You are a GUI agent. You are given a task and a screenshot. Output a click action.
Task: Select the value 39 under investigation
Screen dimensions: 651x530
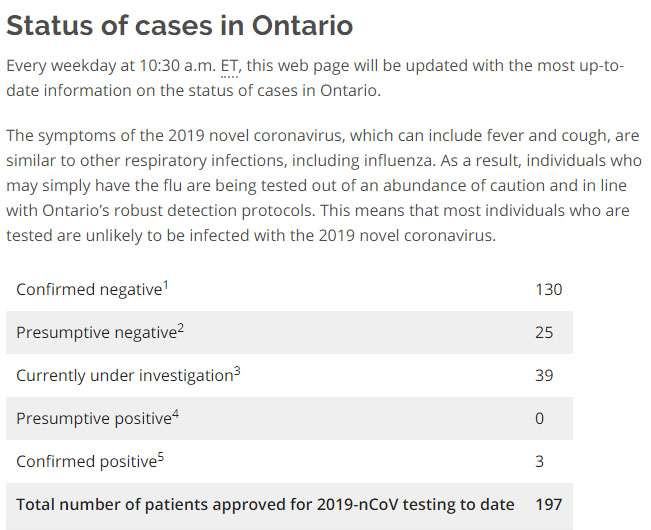pyautogui.click(x=544, y=376)
